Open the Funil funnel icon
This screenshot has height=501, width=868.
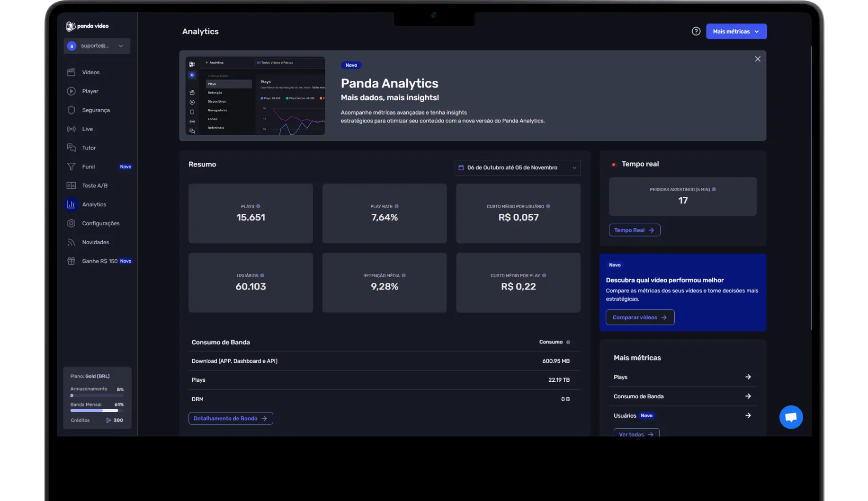tap(71, 167)
